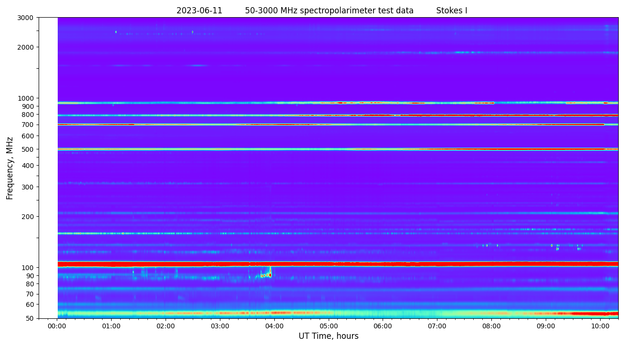Select the 04:00 time tick label

tap(274, 326)
